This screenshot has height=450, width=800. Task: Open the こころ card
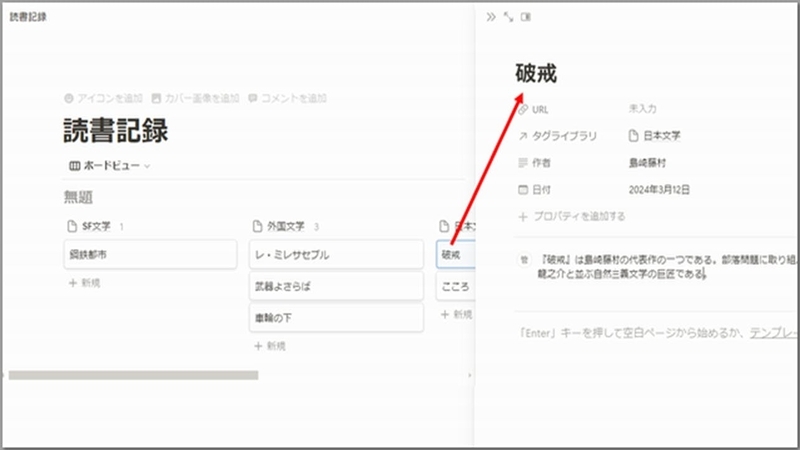point(456,286)
